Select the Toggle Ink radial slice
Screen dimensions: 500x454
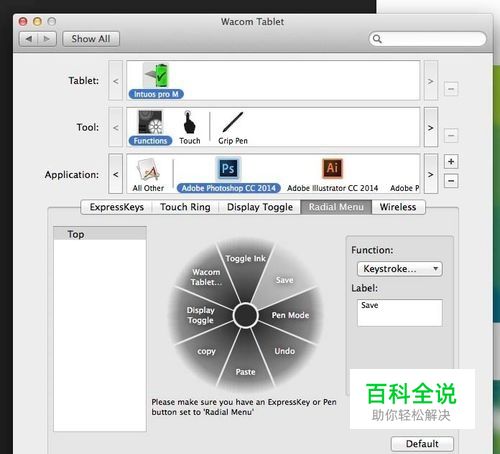click(246, 259)
